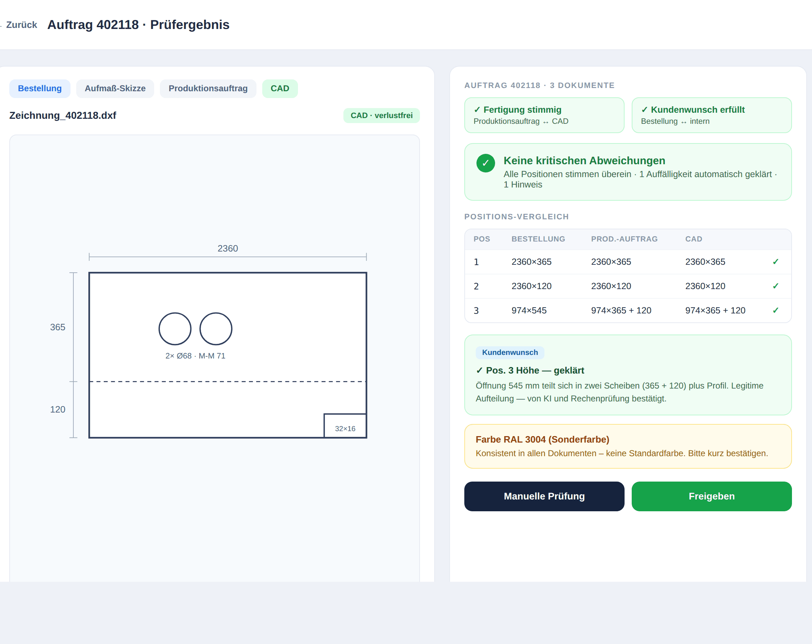This screenshot has width=812, height=644.
Task: Open the Kundenwunsch erfüllt status card
Action: click(711, 115)
